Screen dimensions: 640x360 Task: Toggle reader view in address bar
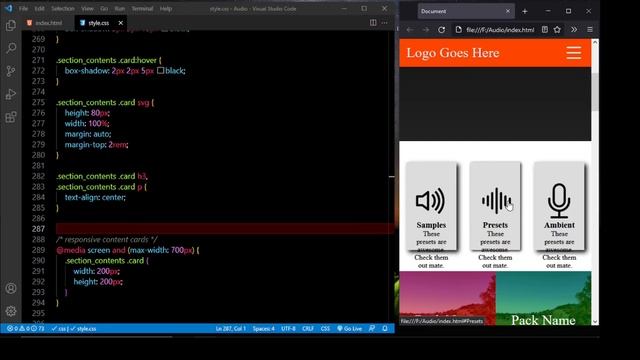coord(544,29)
